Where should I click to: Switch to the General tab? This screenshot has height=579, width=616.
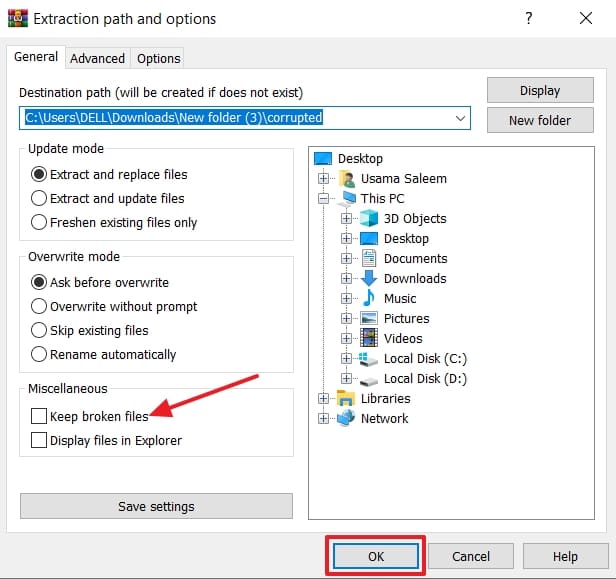36,57
